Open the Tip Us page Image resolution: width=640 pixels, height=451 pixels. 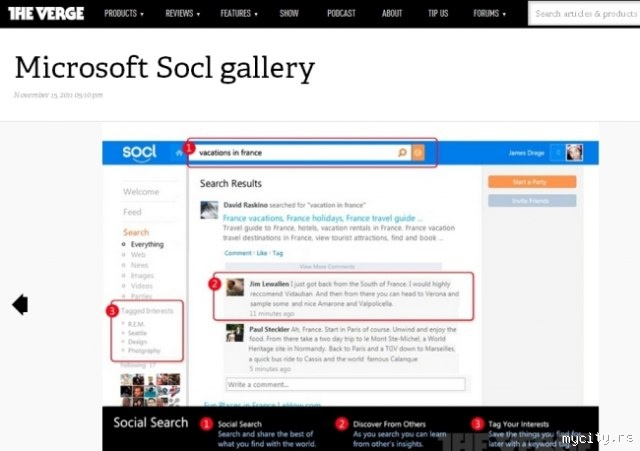pyautogui.click(x=438, y=13)
